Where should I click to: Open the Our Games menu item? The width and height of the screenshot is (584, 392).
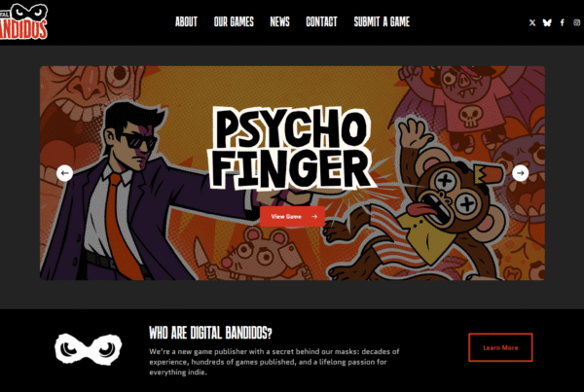point(234,22)
